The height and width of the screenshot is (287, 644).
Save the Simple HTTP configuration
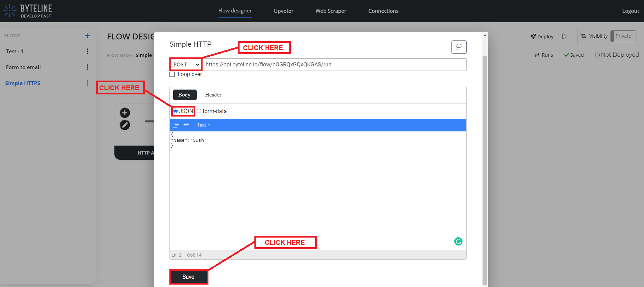(x=188, y=277)
